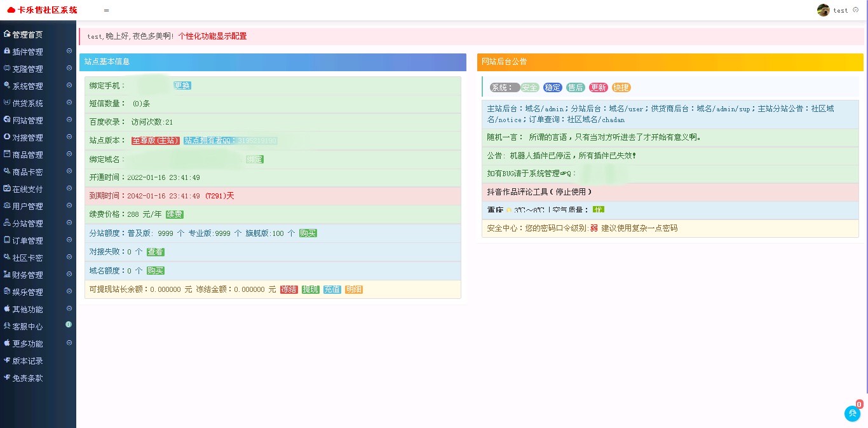
Task: Click the hamburger menu icon in the top bar
Action: coord(106,10)
